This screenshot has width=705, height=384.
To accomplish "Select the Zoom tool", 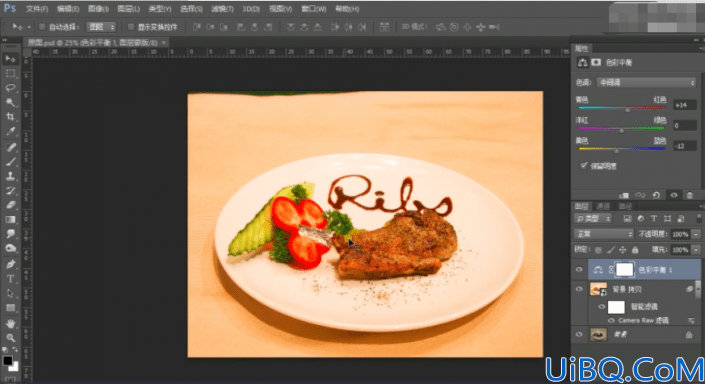I will coord(10,338).
